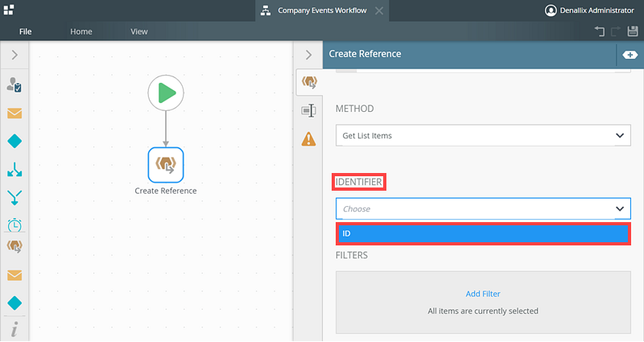Close the Company Events Workflow tab

pos(379,10)
